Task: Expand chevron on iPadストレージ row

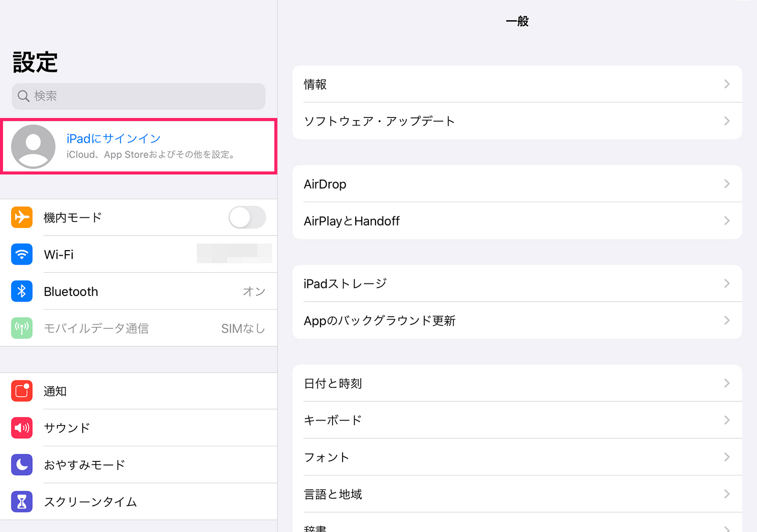Action: click(x=727, y=283)
